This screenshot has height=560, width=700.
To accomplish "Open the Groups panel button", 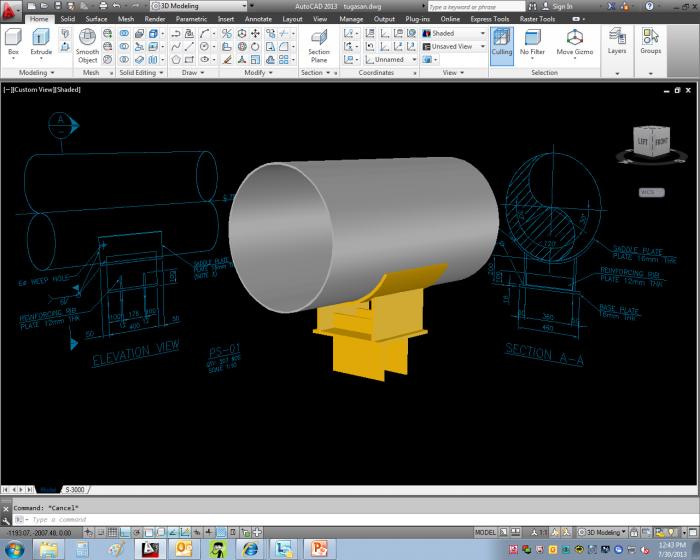I will click(x=650, y=42).
